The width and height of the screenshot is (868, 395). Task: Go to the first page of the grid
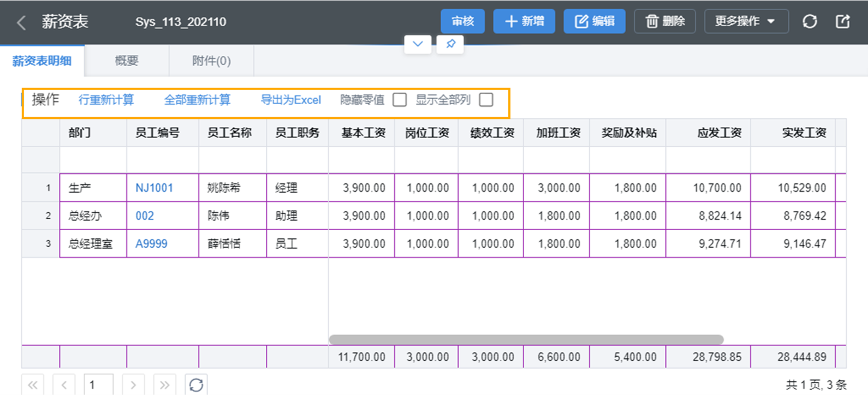[x=33, y=385]
